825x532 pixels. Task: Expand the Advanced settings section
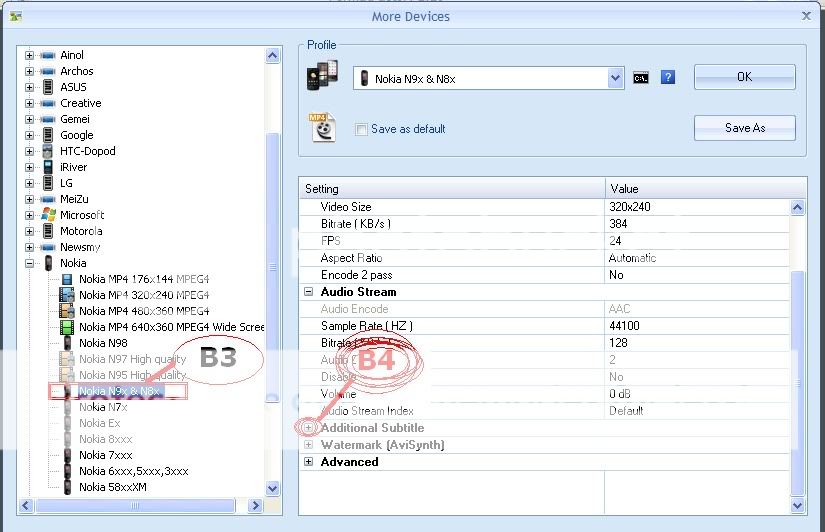tap(309, 462)
